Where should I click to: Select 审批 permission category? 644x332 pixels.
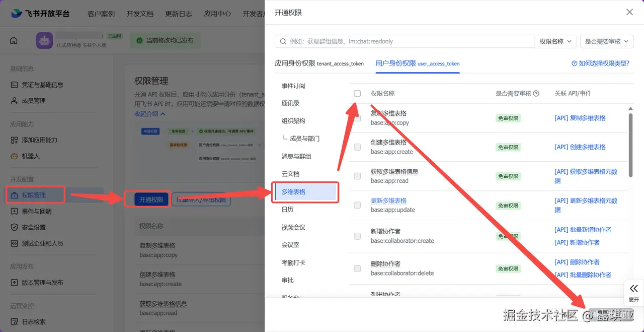point(287,280)
